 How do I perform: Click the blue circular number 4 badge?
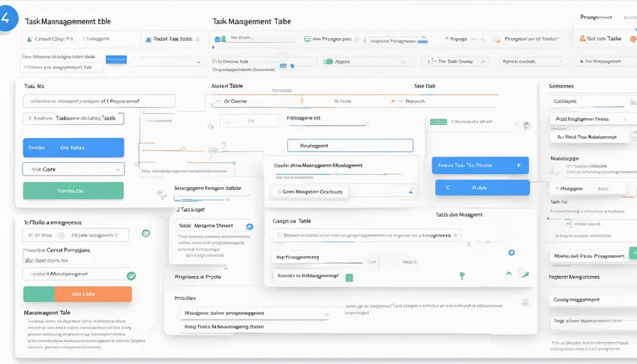click(x=6, y=19)
